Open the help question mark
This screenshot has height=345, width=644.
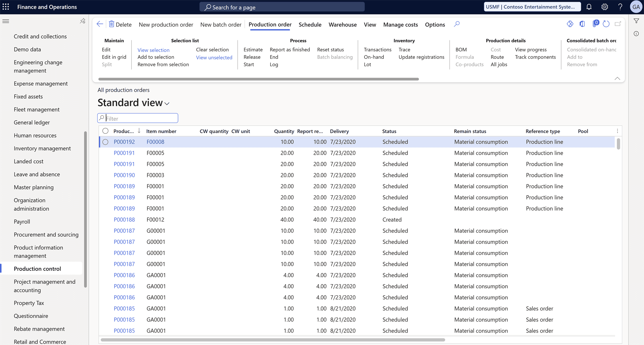[620, 7]
